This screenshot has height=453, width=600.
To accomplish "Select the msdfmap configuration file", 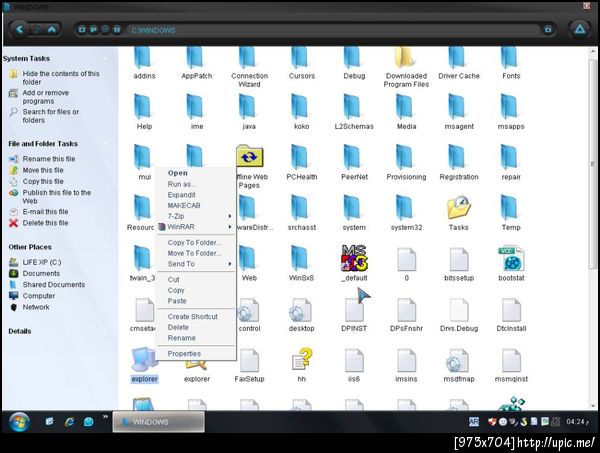I will point(458,364).
